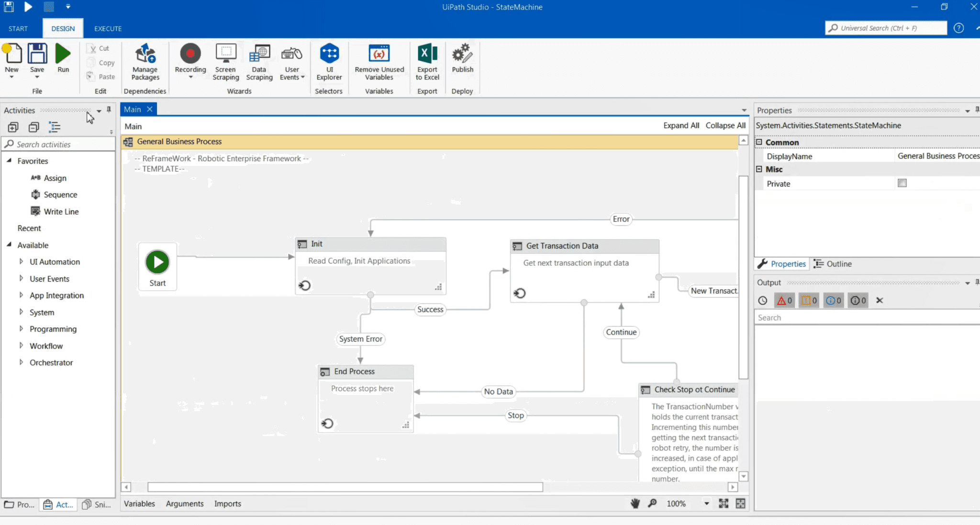Viewport: 980px width, 525px height.
Task: Open the zoom percentage dropdown
Action: (x=706, y=503)
